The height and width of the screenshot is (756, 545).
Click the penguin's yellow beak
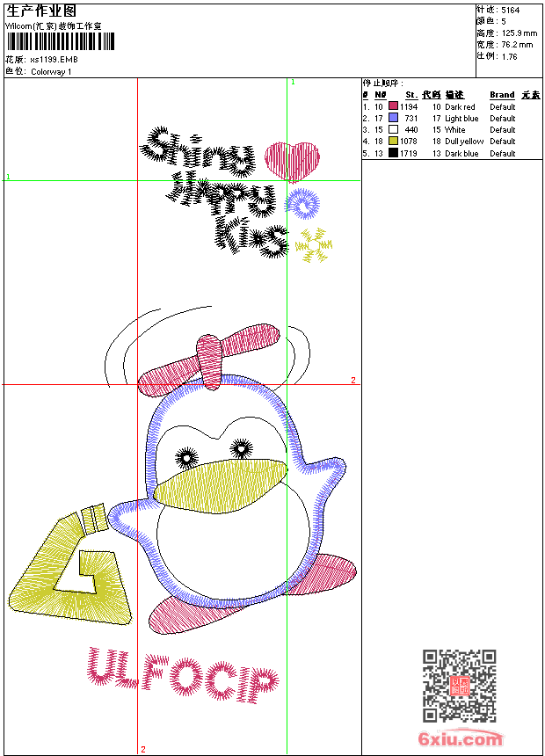(x=220, y=486)
